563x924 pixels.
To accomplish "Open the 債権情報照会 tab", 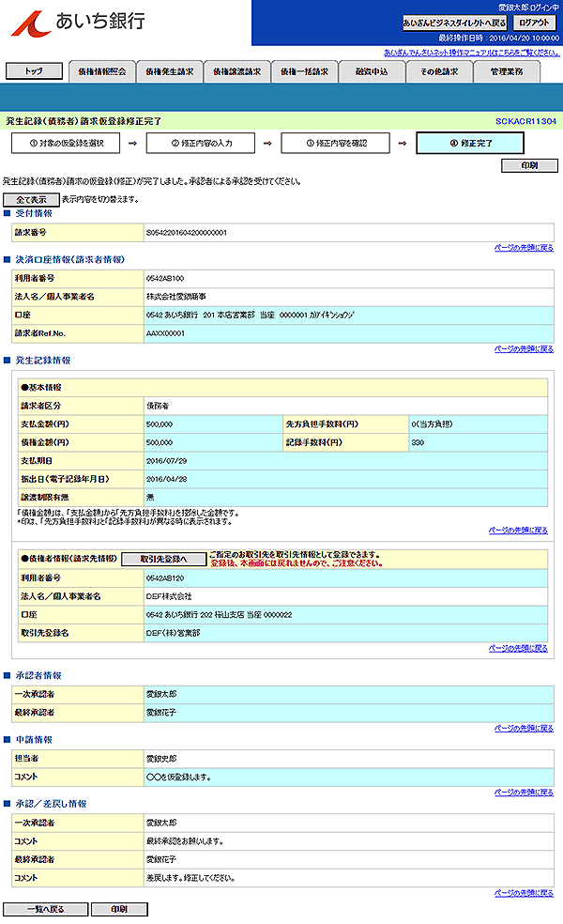I will pos(102,72).
